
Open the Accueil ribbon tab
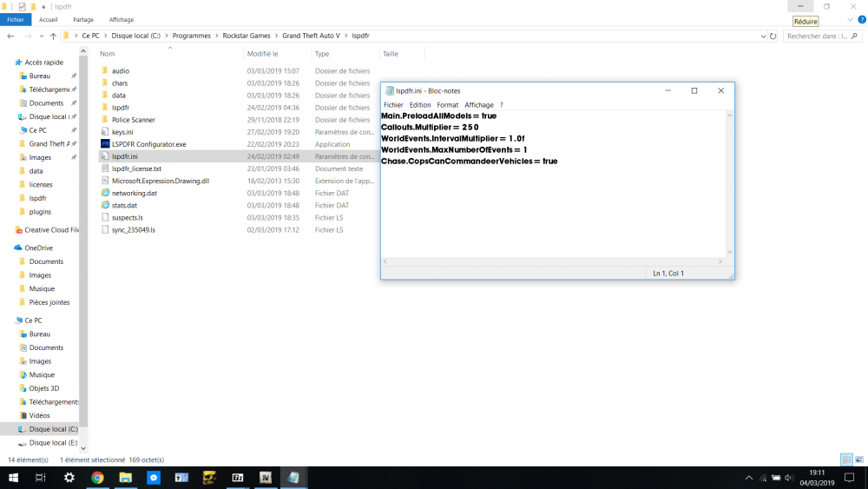point(48,19)
